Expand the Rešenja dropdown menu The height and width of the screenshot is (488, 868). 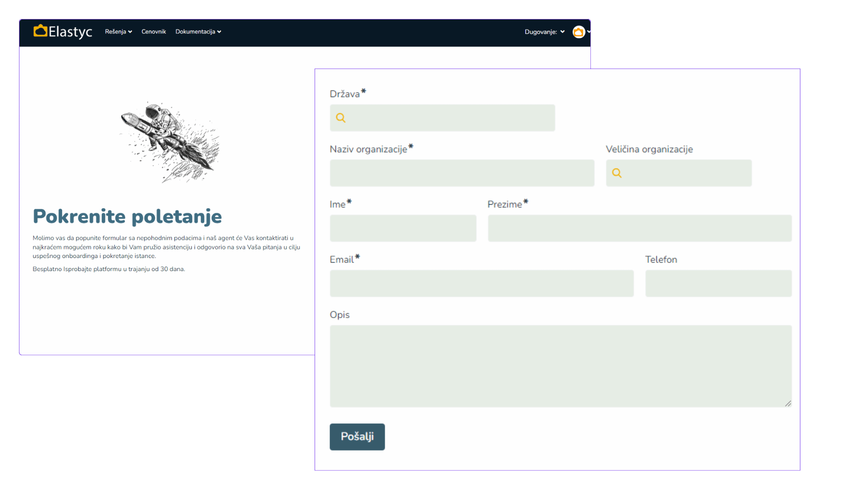(x=118, y=32)
